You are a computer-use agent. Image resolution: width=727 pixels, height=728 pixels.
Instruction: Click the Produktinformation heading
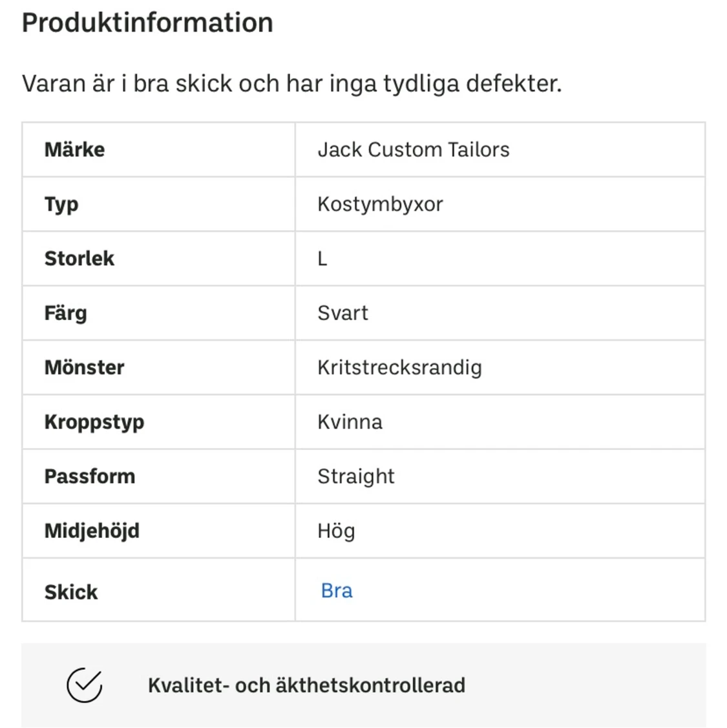(147, 23)
